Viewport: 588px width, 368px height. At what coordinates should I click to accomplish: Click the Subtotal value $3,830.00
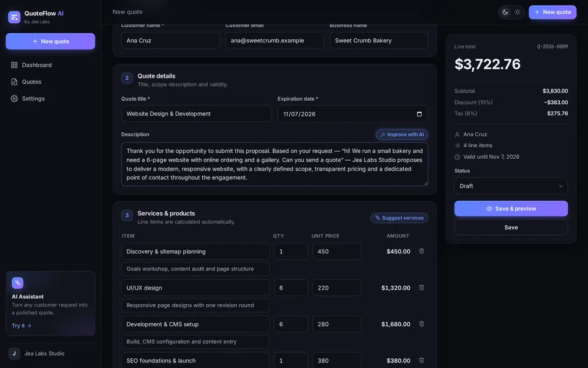pyautogui.click(x=555, y=91)
